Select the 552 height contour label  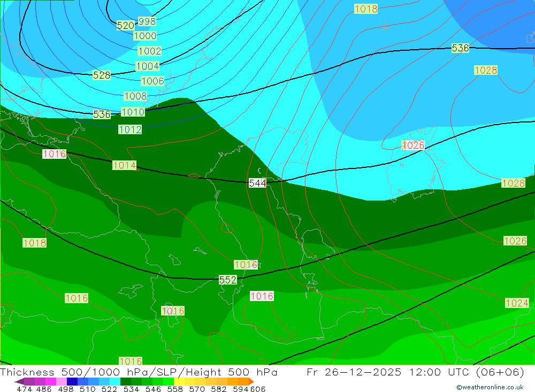228,280
